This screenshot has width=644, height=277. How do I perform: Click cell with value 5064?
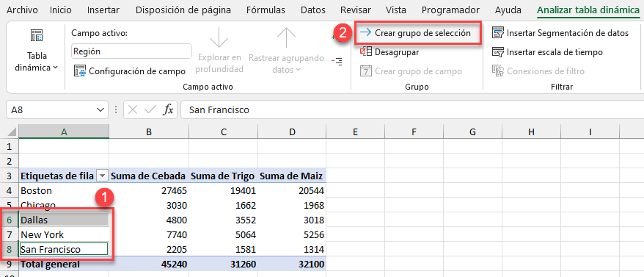pos(224,234)
